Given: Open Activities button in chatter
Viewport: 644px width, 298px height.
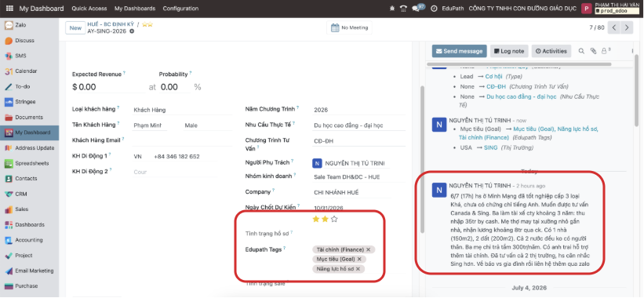Looking at the screenshot, I should pos(551,51).
